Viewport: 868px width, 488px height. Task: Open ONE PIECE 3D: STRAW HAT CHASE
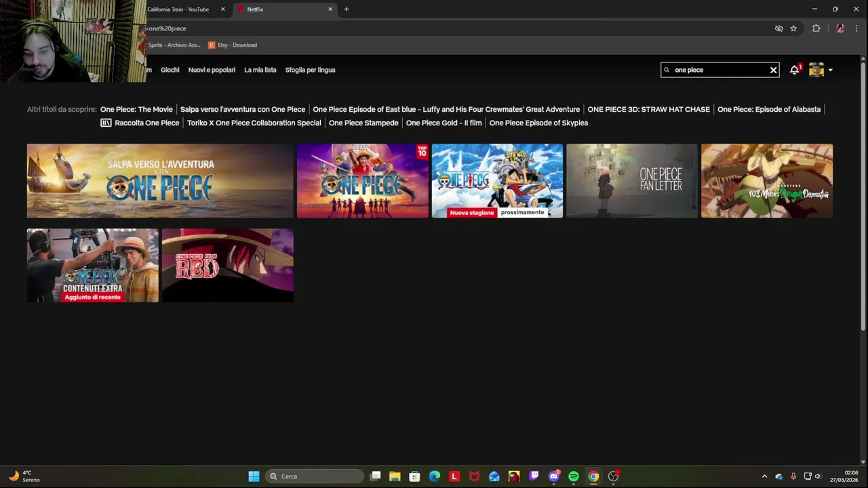(648, 109)
